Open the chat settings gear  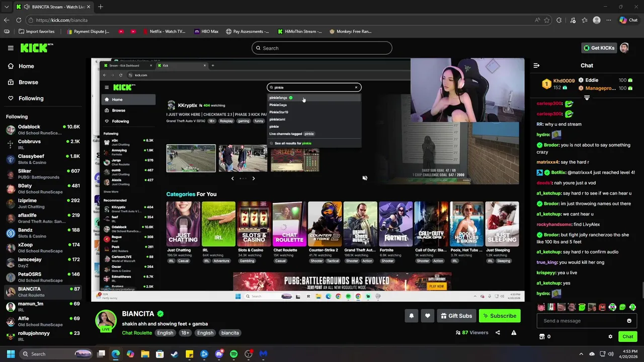[x=610, y=336]
